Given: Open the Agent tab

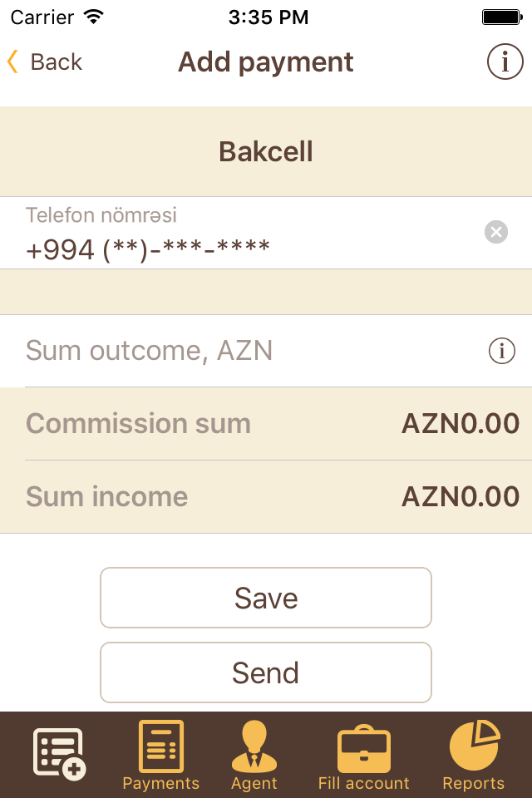Looking at the screenshot, I should click(x=254, y=756).
